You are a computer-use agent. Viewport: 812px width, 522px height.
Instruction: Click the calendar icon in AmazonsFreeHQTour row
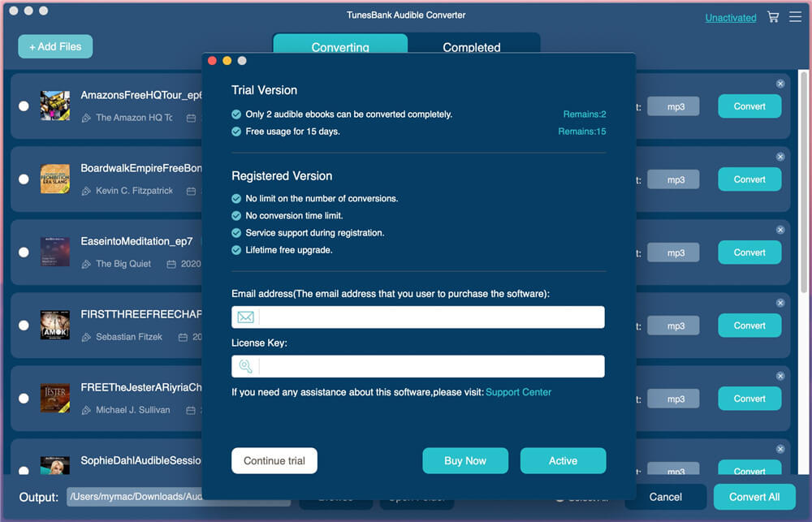(x=191, y=118)
